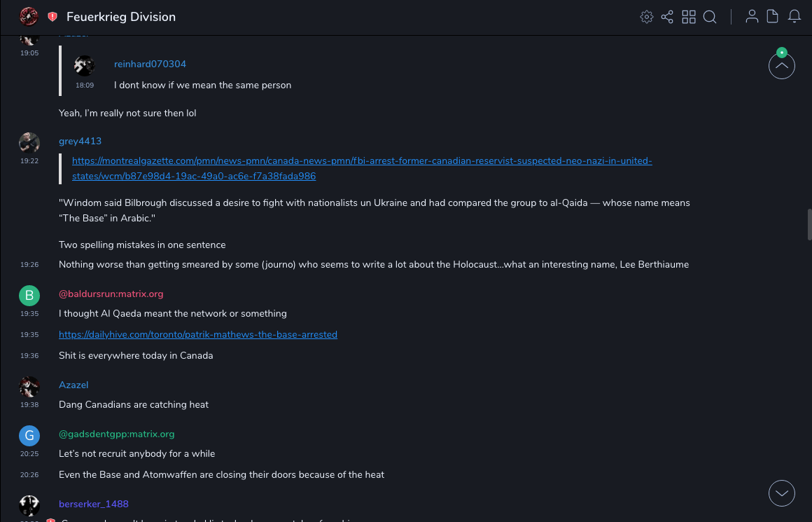Click the blue G user avatar
812x522 pixels.
point(29,436)
